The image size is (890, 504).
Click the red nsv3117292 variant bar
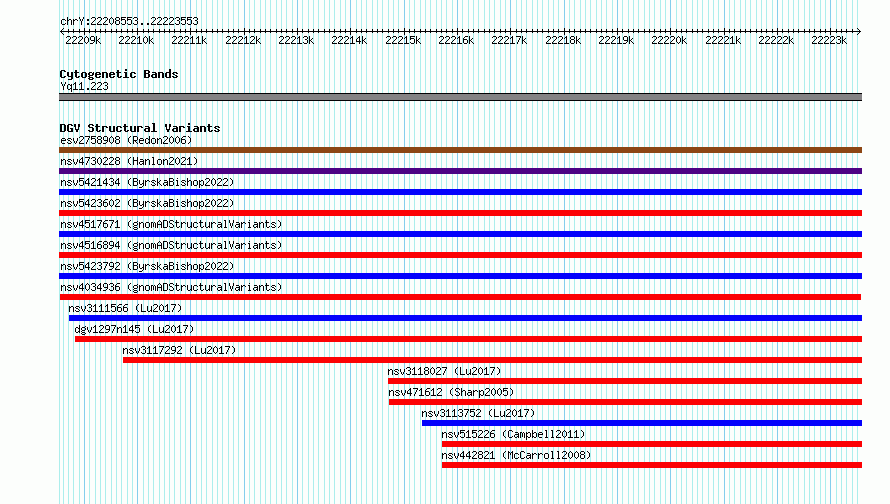point(492,360)
